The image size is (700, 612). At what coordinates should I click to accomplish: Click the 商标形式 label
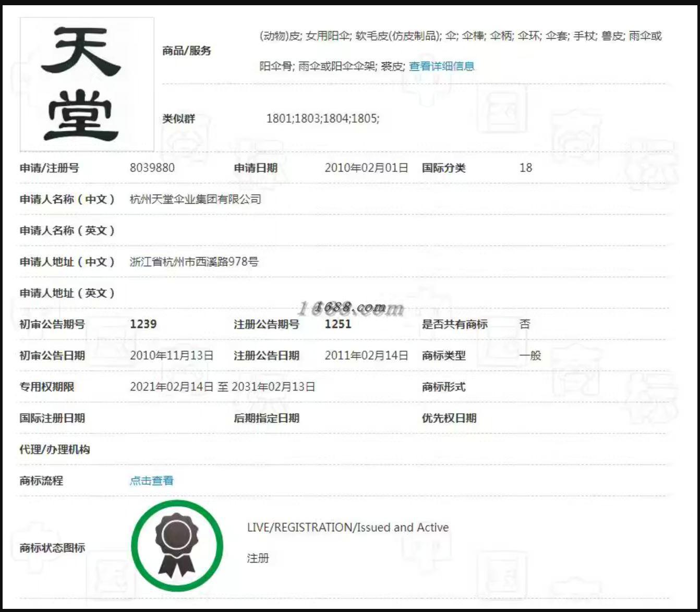[x=444, y=387]
